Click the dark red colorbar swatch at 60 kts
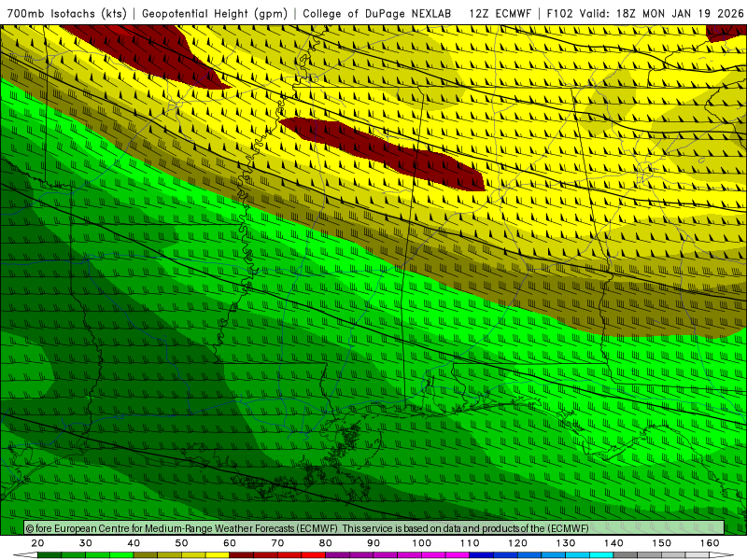The height and width of the screenshot is (560, 747). [242, 555]
